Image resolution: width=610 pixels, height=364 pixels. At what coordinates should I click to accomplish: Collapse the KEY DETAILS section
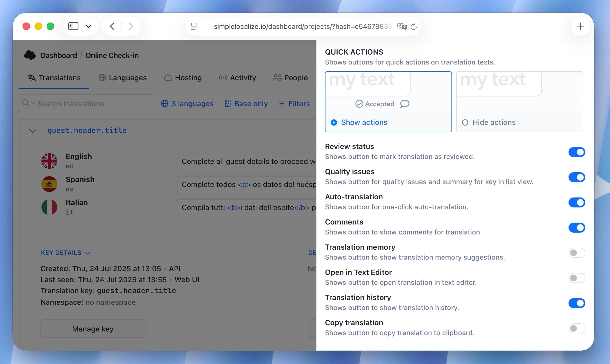[x=88, y=253]
